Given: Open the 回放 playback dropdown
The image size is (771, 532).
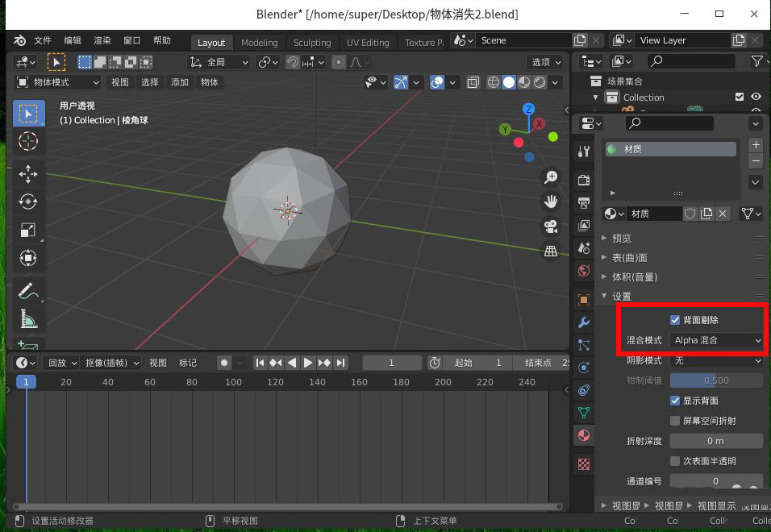Looking at the screenshot, I should pos(62,363).
